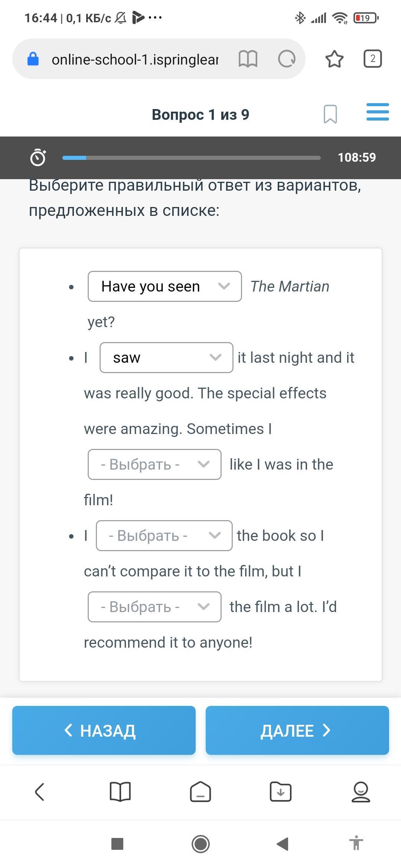Bookmark this quiz question
The image size is (401, 868).
(x=330, y=114)
